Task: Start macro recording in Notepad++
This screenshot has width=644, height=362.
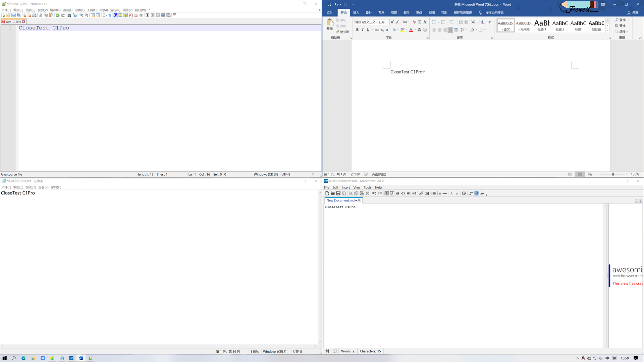Action: (x=148, y=15)
